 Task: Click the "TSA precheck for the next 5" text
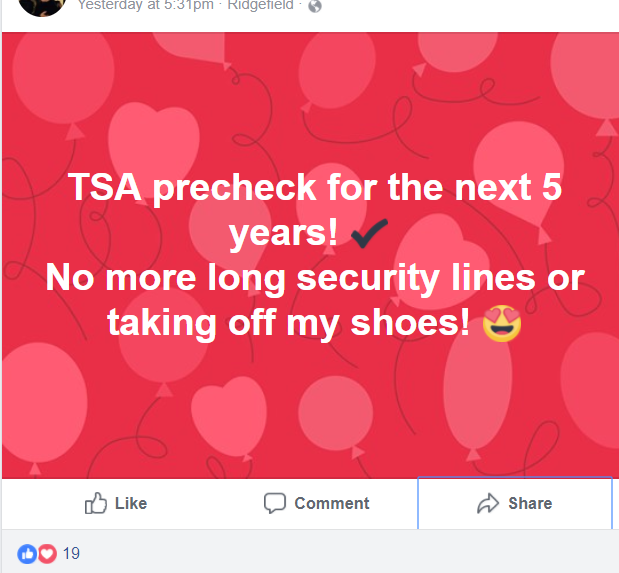pyautogui.click(x=315, y=187)
